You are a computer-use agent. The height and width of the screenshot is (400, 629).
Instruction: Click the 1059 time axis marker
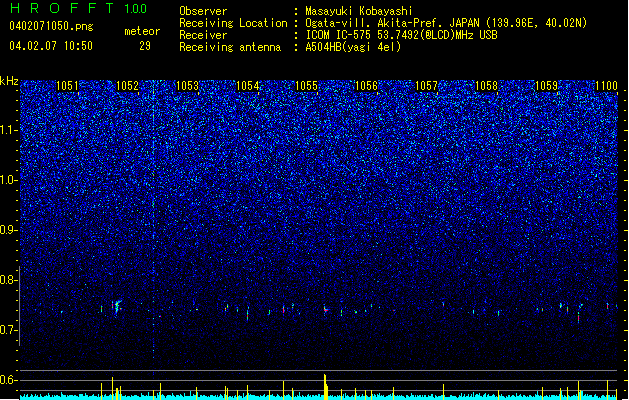pos(546,86)
